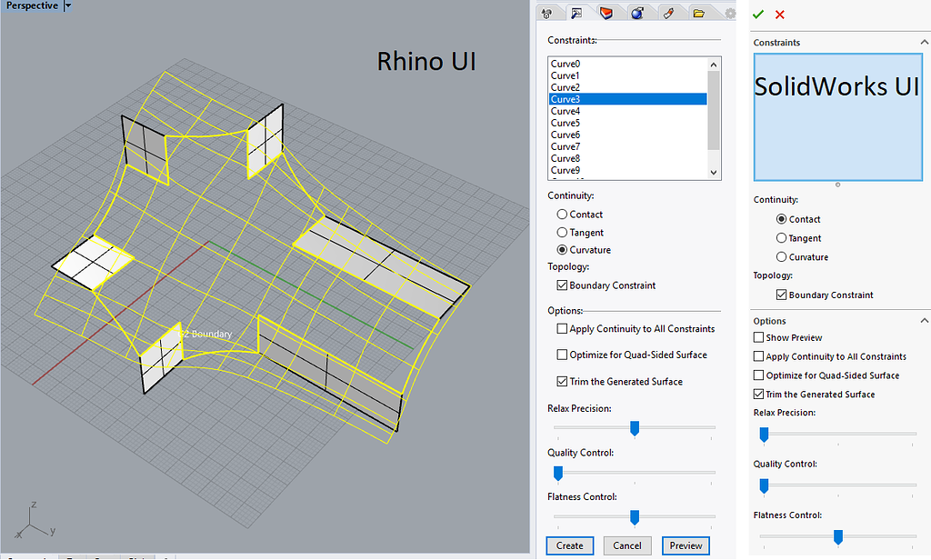The width and height of the screenshot is (931, 560).
Task: Collapse the SolidWorks Constraints section chevron
Action: 924,43
